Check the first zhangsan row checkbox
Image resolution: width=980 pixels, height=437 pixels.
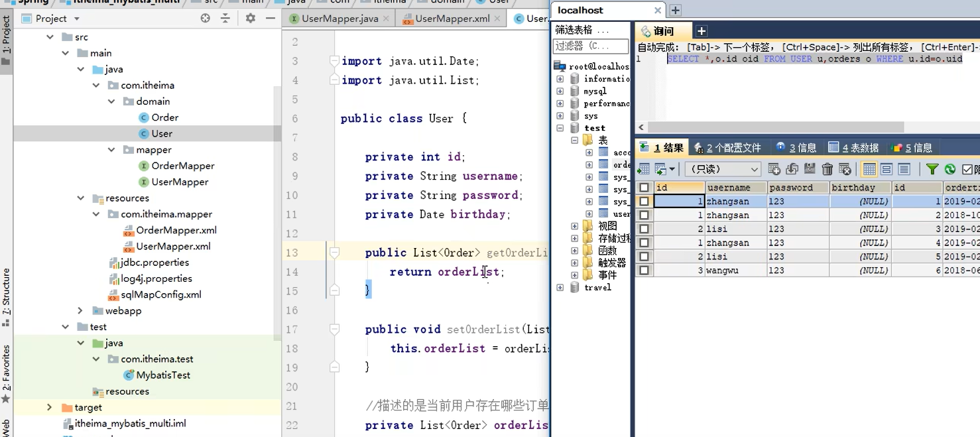point(644,201)
